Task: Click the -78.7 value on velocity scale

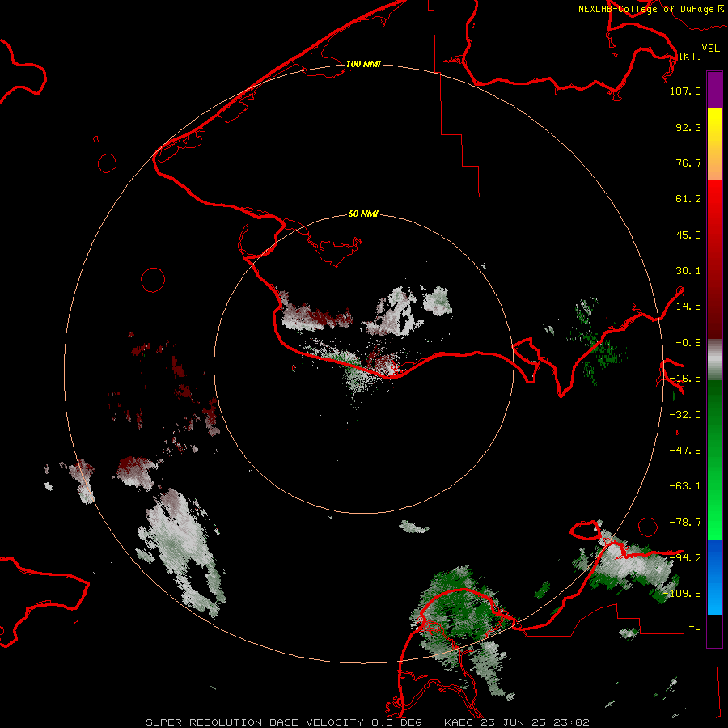Action: 685,523
